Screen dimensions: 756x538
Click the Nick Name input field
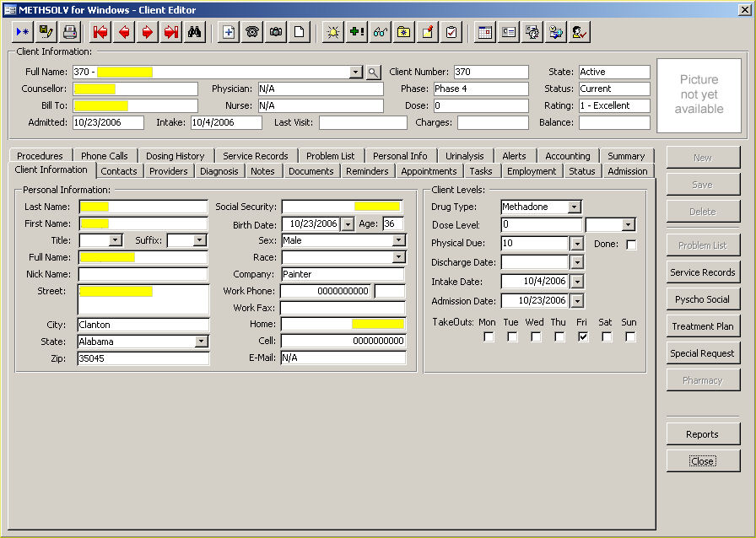143,274
